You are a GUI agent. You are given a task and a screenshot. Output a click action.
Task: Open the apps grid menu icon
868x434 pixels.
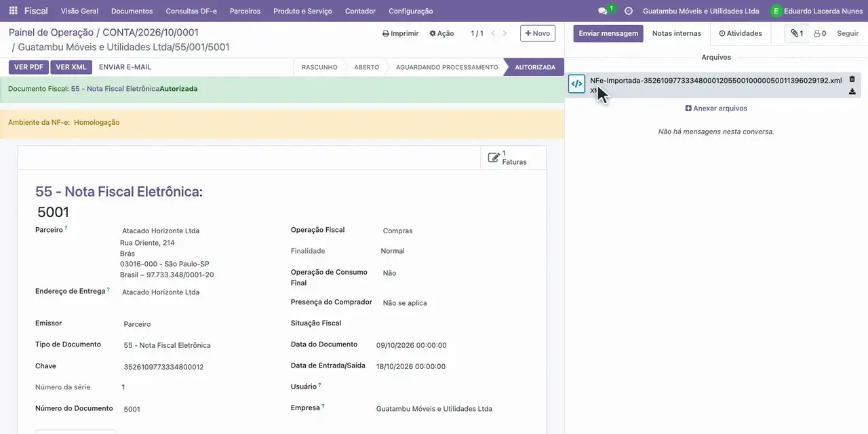(x=13, y=11)
